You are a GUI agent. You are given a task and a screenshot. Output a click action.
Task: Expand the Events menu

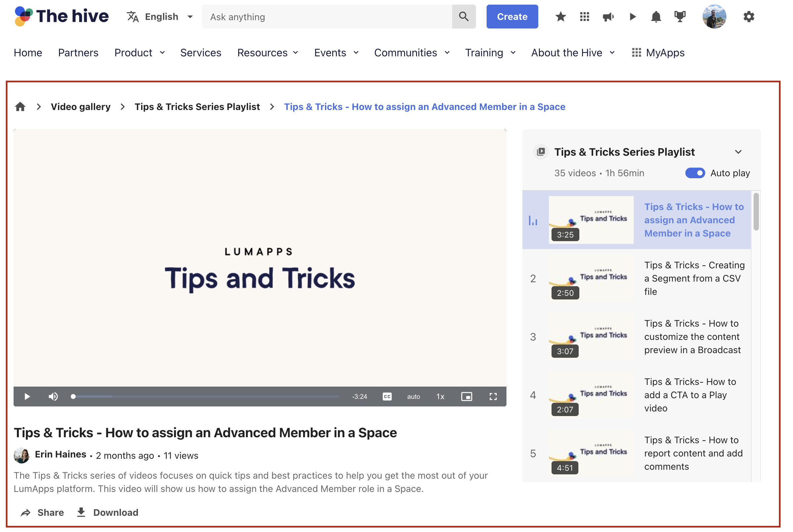tap(336, 53)
